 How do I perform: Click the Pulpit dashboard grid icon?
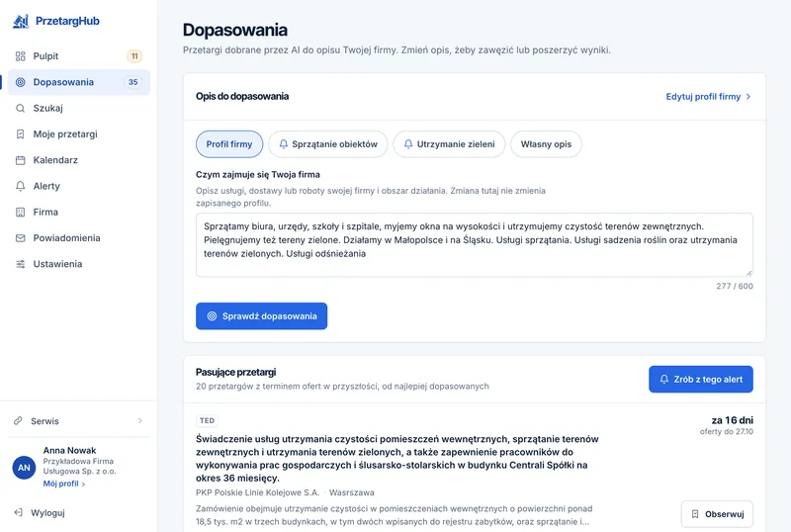coord(20,56)
